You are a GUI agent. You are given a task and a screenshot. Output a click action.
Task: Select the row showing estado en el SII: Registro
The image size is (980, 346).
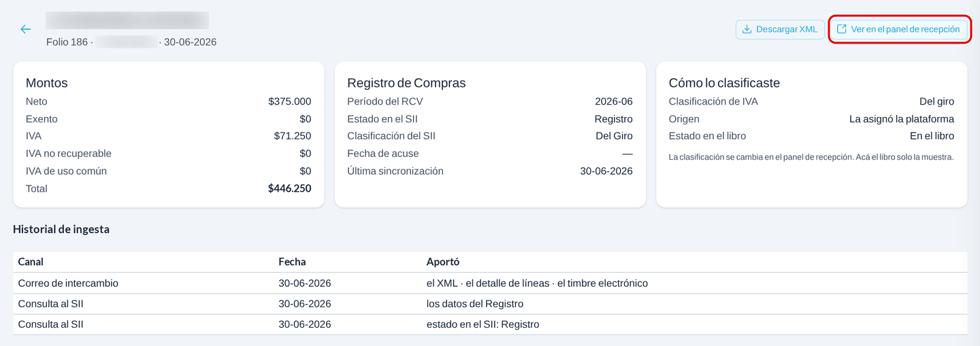tap(490, 324)
